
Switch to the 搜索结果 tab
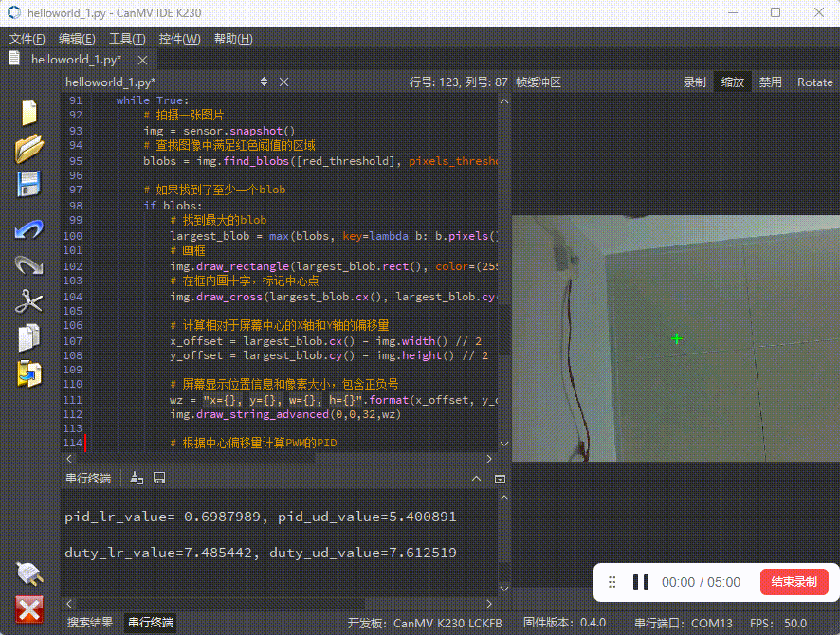click(x=90, y=622)
